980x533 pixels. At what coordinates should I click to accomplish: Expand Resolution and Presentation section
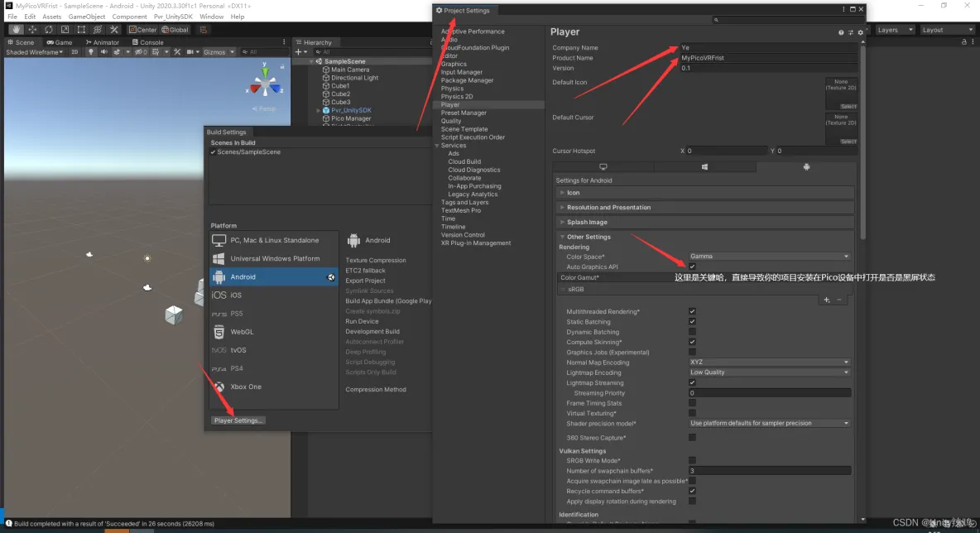click(705, 208)
